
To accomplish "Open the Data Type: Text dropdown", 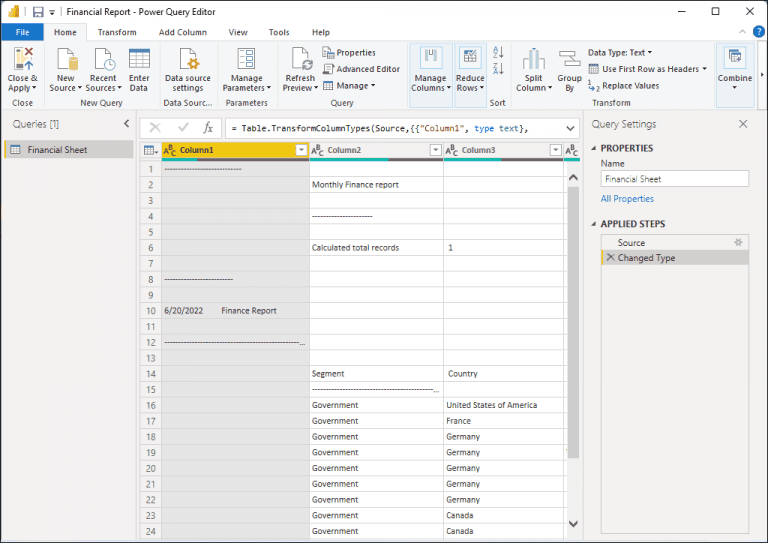I will click(620, 52).
